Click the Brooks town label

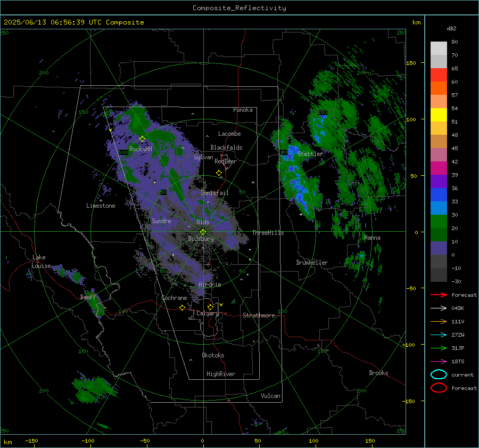[378, 373]
